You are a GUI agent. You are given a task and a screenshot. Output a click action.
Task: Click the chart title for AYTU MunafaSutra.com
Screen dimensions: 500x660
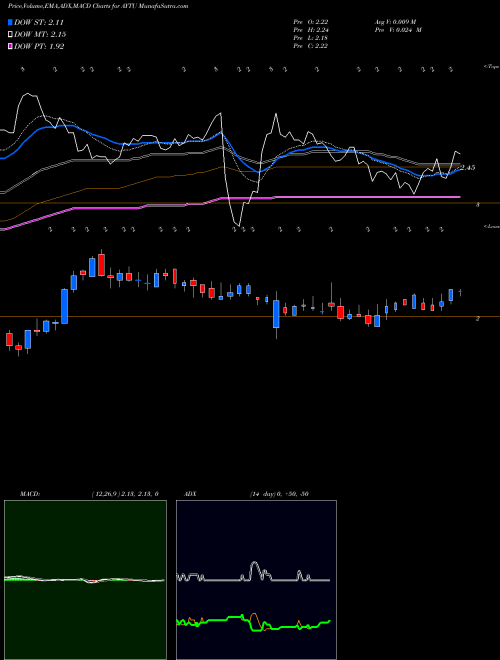pyautogui.click(x=98, y=6)
